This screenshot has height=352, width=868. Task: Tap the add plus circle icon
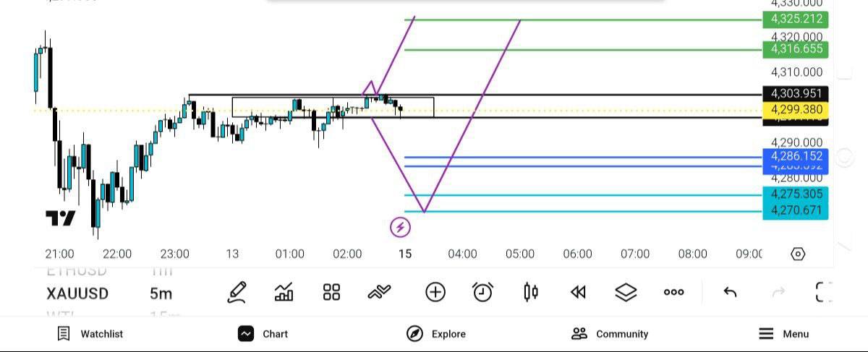coord(435,292)
